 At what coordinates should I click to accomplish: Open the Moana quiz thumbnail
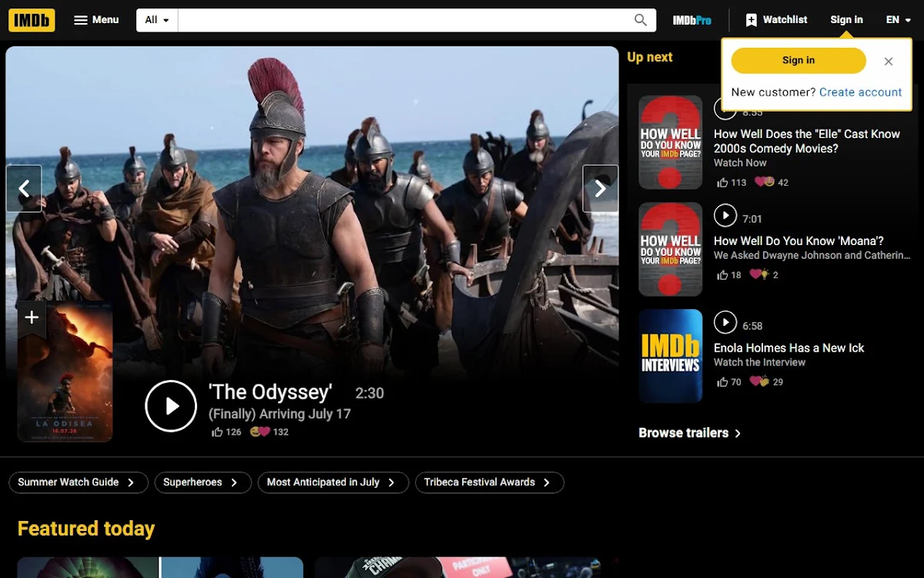pyautogui.click(x=671, y=249)
